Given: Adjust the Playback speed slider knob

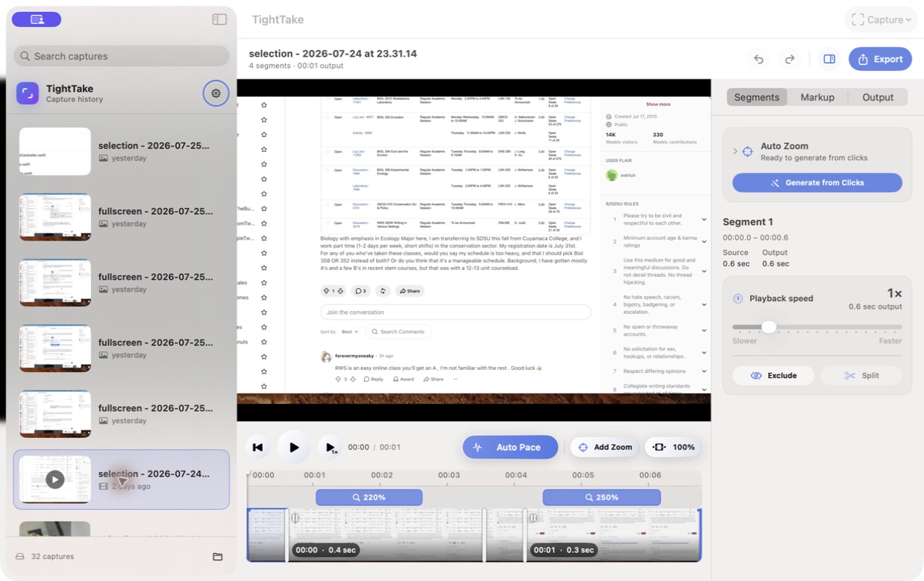Looking at the screenshot, I should [769, 327].
